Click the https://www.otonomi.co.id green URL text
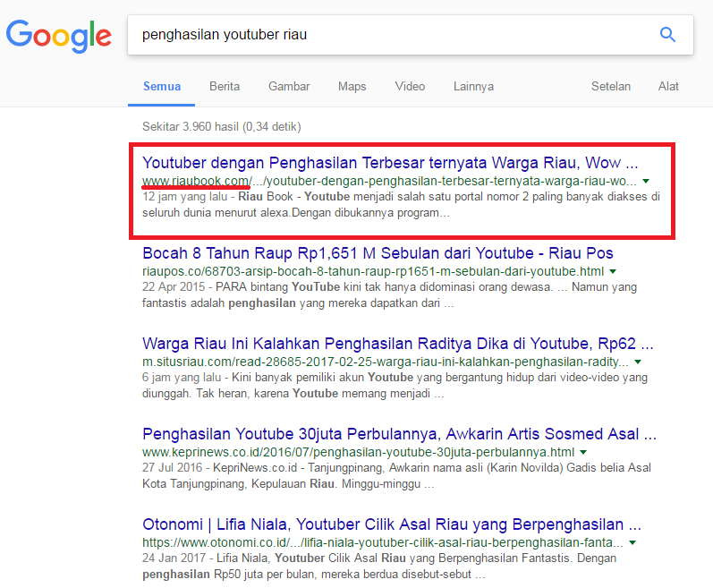Viewport: 713px width, 588px height. click(382, 543)
